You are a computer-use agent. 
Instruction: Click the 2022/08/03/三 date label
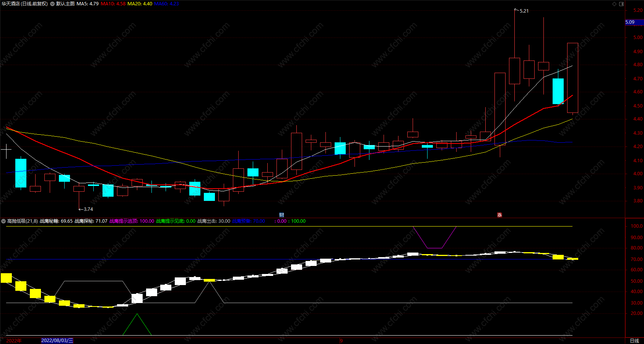click(x=57, y=341)
